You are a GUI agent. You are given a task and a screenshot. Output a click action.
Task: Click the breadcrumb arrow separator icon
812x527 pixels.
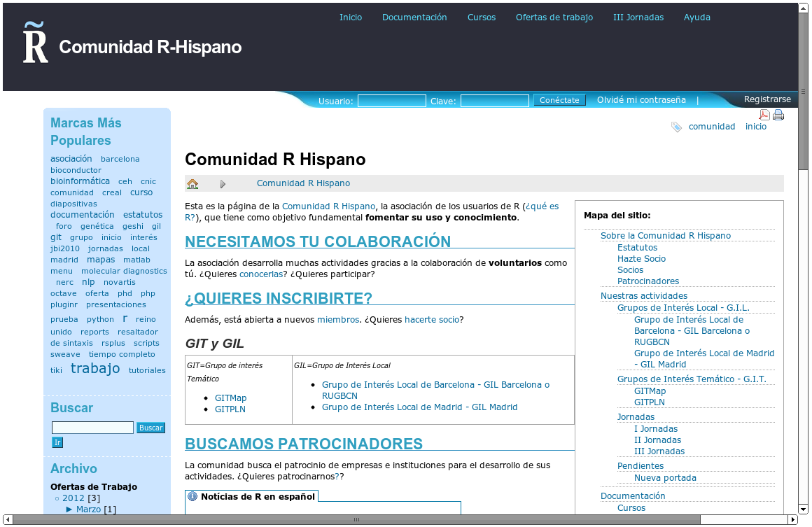tap(223, 184)
